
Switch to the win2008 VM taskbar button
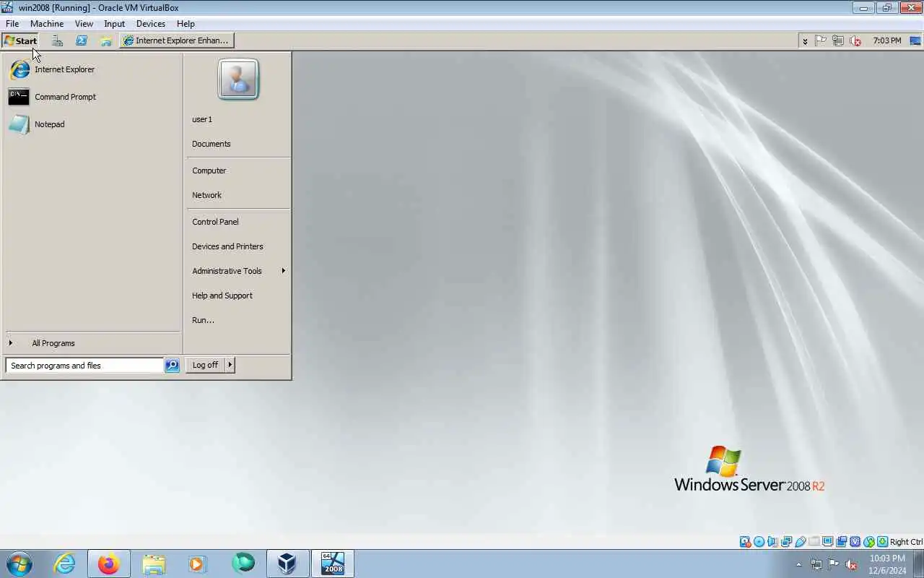coord(333,564)
